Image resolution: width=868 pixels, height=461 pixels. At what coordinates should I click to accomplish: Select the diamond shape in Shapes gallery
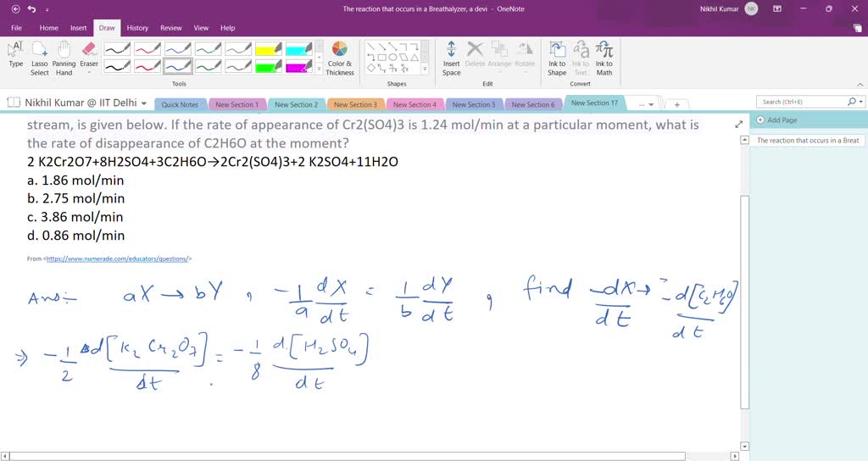(371, 68)
